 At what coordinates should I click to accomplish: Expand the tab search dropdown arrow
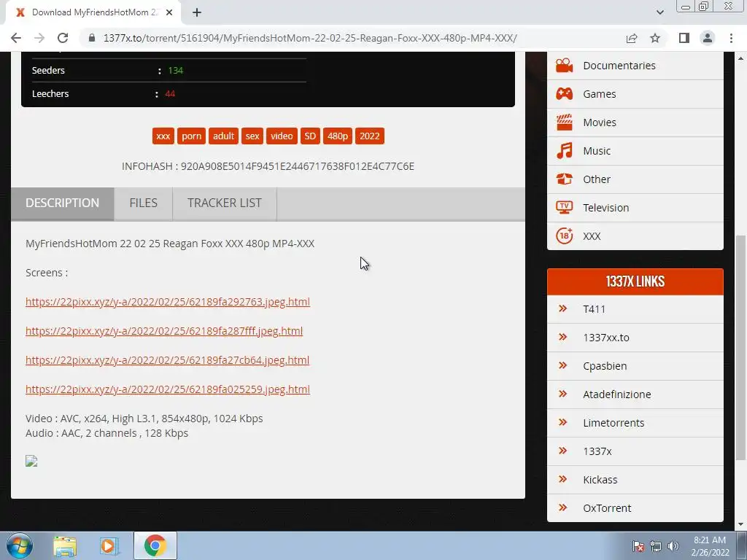[x=659, y=12]
